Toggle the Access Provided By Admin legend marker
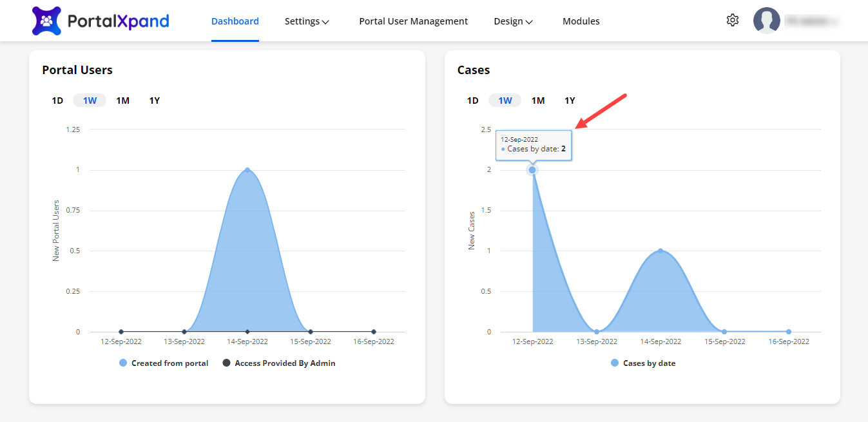The height and width of the screenshot is (422, 868). [226, 363]
